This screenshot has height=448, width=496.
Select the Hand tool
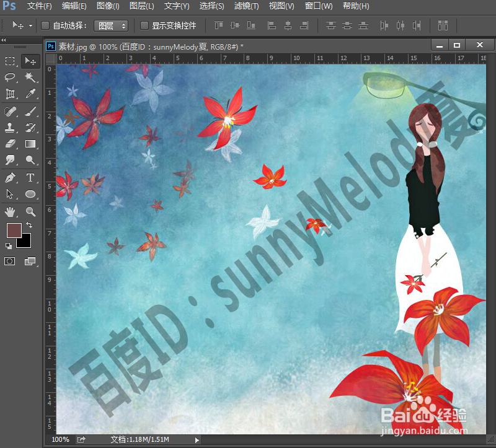[10, 212]
